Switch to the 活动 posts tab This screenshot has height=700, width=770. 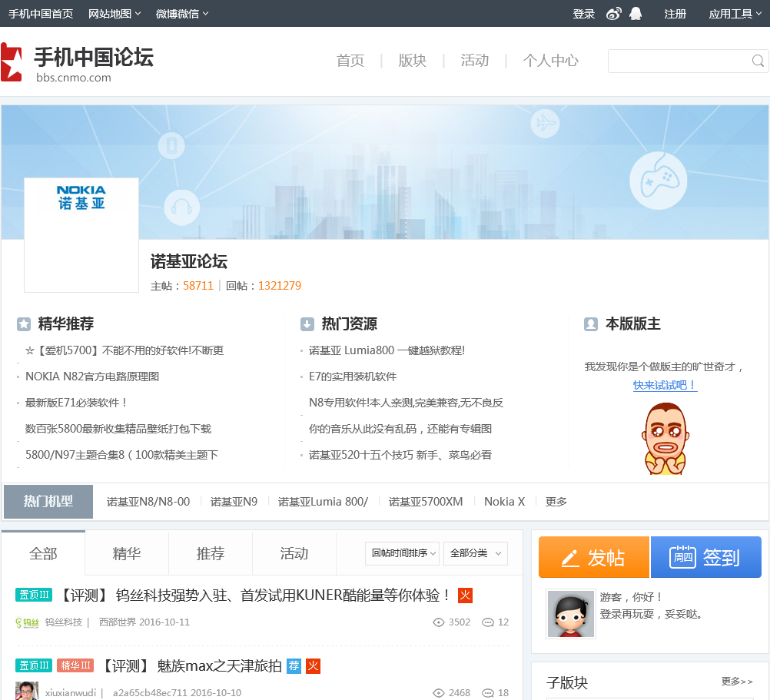pyautogui.click(x=294, y=553)
